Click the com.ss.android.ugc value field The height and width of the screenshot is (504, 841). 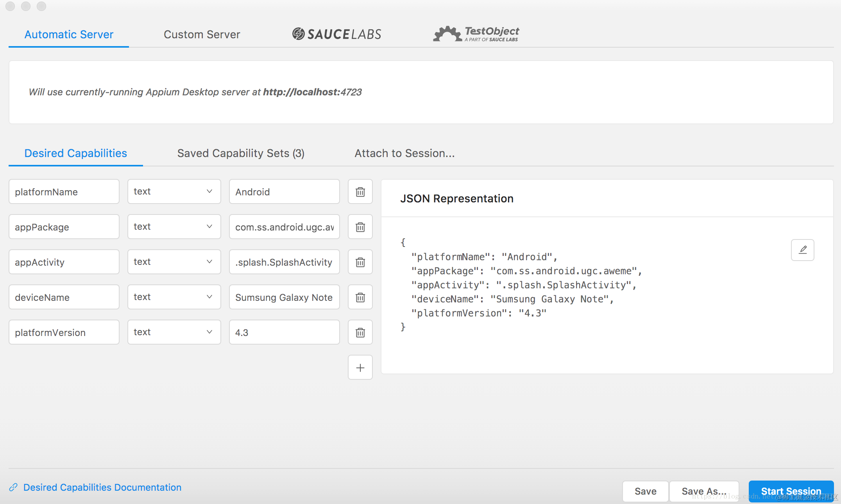[x=284, y=227]
